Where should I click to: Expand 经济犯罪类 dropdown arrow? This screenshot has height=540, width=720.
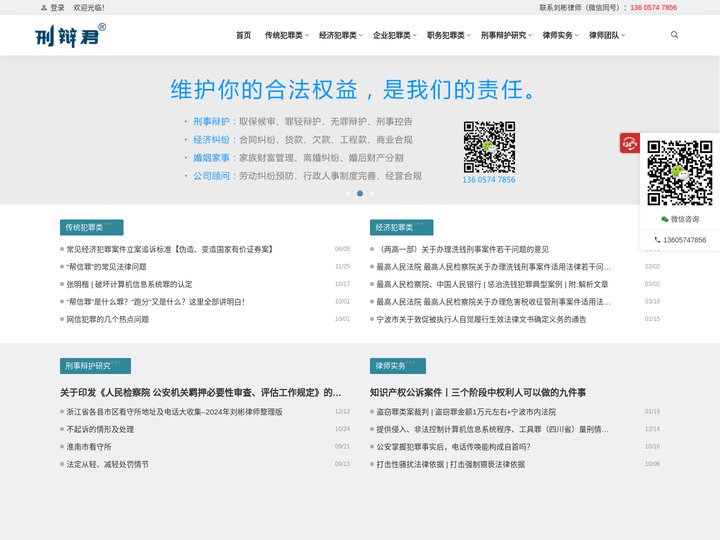point(361,35)
